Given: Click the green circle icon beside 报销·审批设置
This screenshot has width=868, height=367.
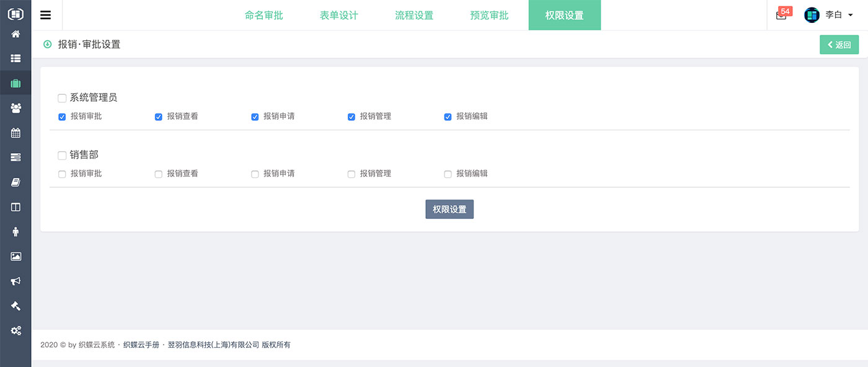Looking at the screenshot, I should [47, 44].
